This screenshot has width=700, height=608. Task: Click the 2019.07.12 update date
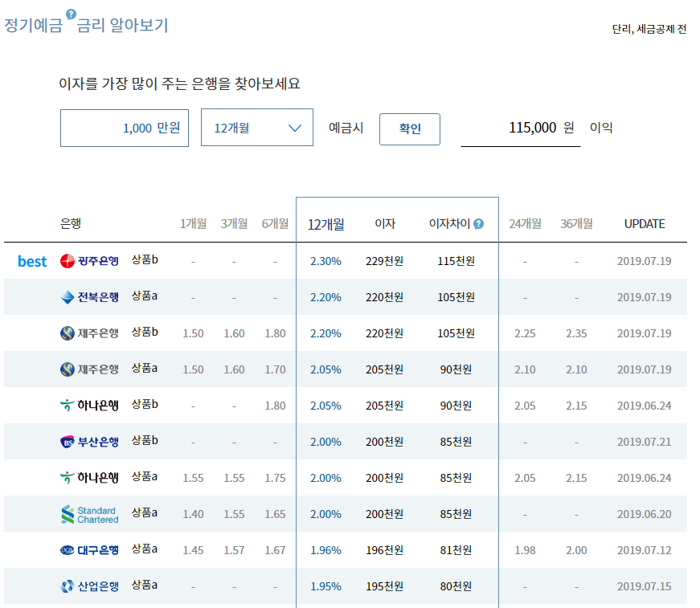(x=645, y=550)
